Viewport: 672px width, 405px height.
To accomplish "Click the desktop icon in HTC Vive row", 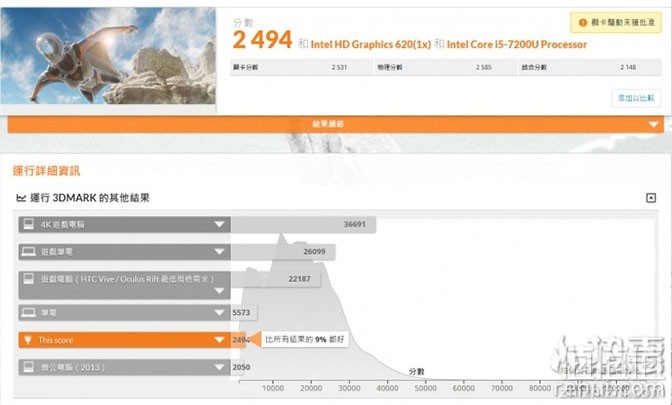I will click(29, 279).
